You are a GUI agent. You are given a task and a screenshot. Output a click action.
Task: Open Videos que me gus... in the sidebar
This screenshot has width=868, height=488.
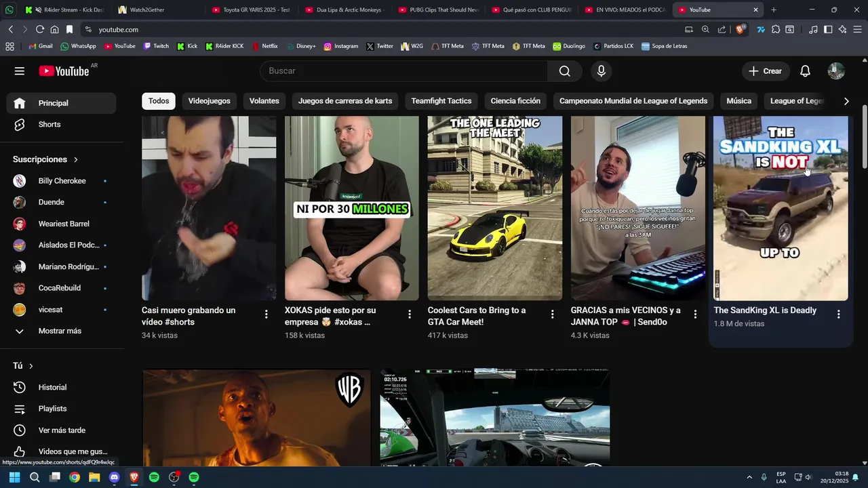pyautogui.click(x=61, y=451)
